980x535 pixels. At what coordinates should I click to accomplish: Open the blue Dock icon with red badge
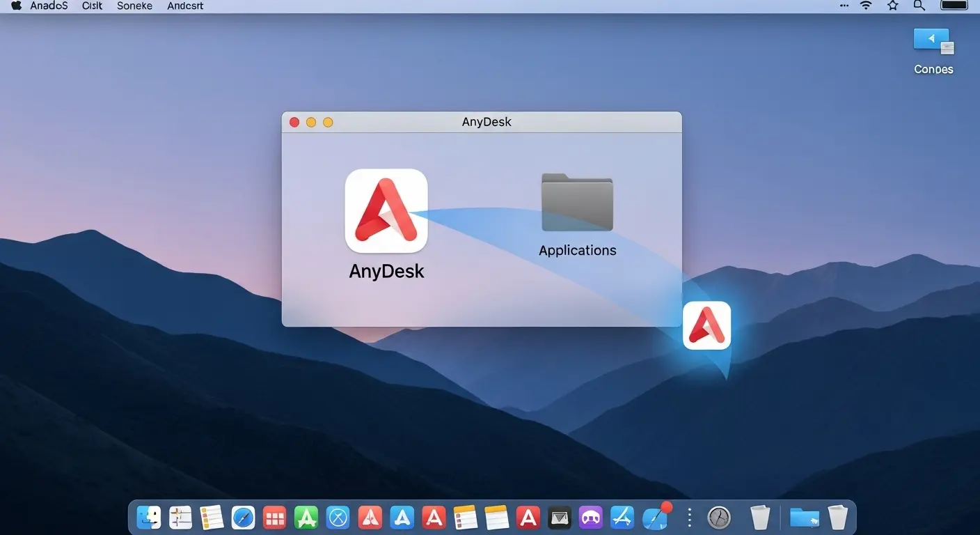[656, 518]
